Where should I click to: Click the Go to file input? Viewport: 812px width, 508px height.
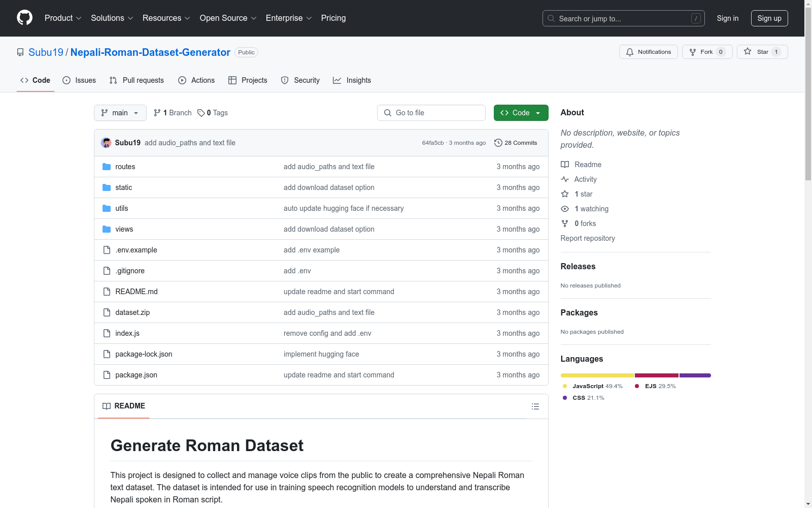click(x=431, y=113)
